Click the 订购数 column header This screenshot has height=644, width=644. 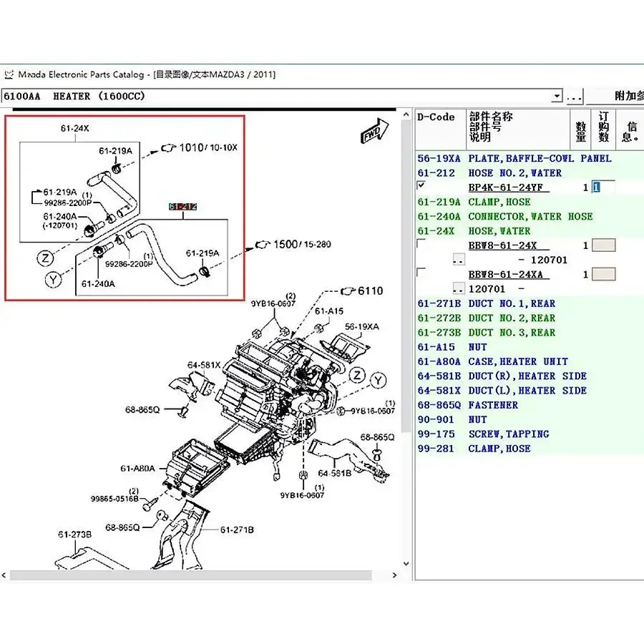[x=603, y=130]
